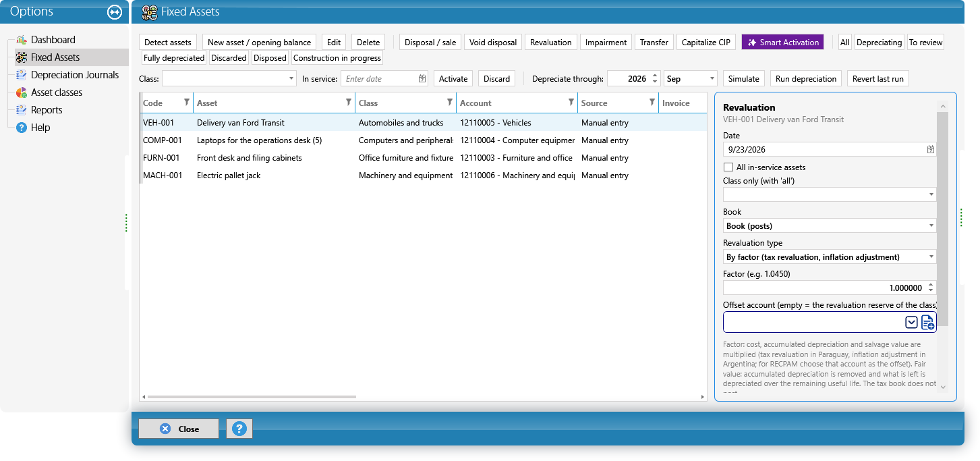980x461 pixels.
Task: Click Capitalize CIP button
Action: [x=706, y=42]
